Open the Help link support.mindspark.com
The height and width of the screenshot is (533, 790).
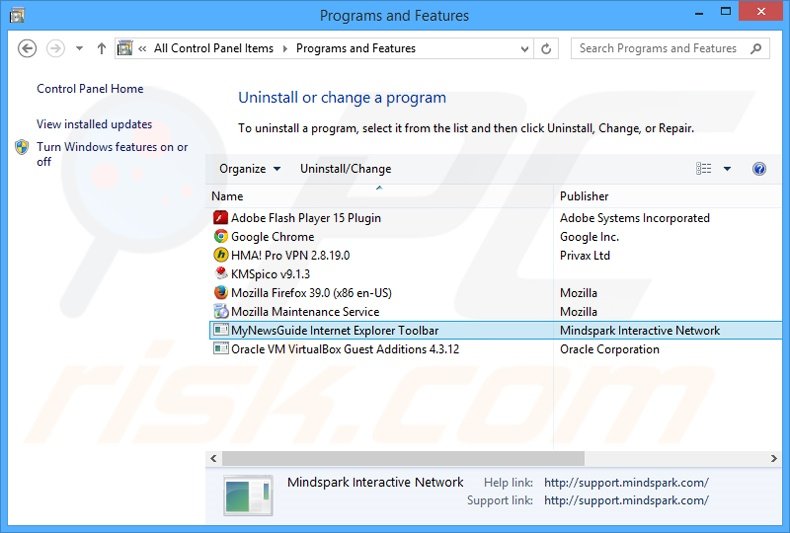pos(626,482)
